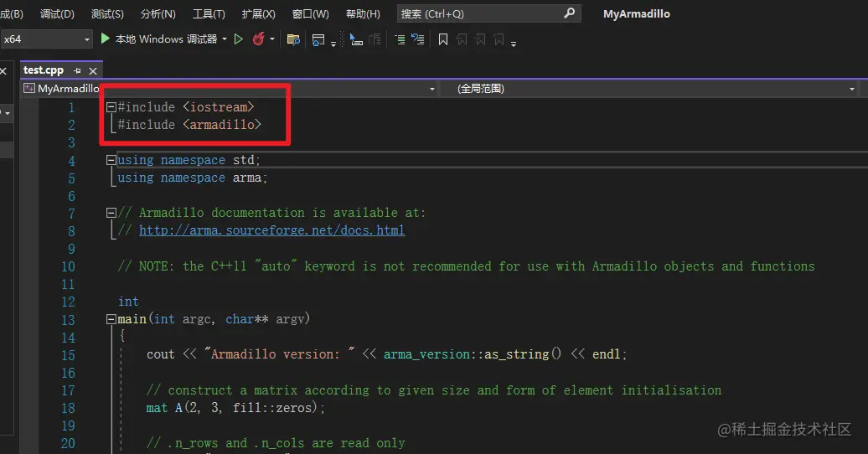The image size is (868, 454).
Task: Click the Hot Reload flame icon
Action: pos(259,39)
